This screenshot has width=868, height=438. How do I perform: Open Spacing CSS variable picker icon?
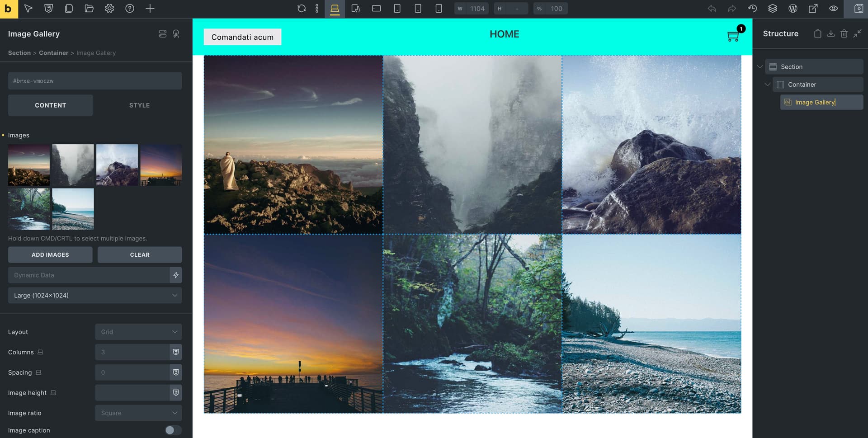(176, 372)
